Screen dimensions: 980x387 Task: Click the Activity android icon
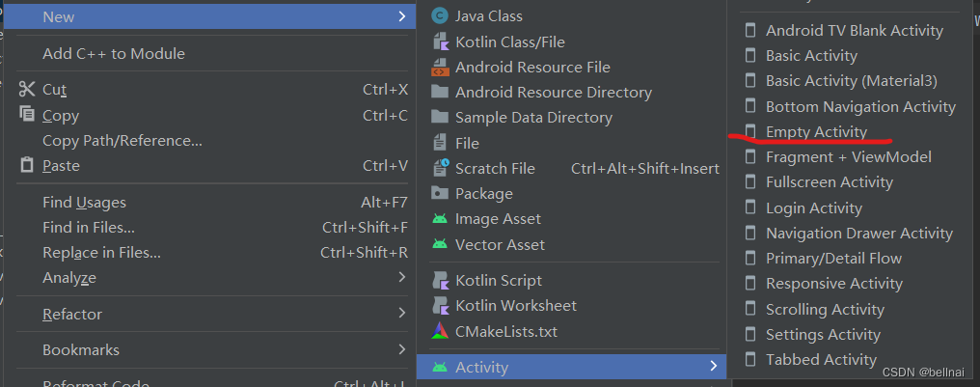pos(440,367)
